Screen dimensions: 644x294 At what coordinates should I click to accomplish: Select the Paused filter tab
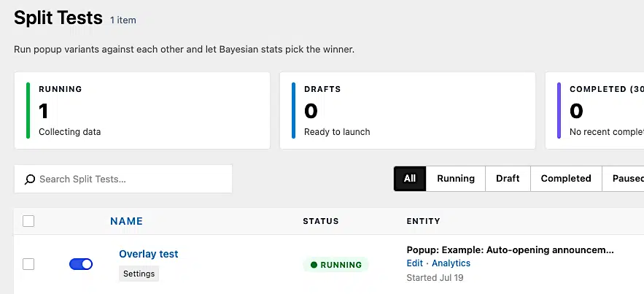click(x=623, y=179)
